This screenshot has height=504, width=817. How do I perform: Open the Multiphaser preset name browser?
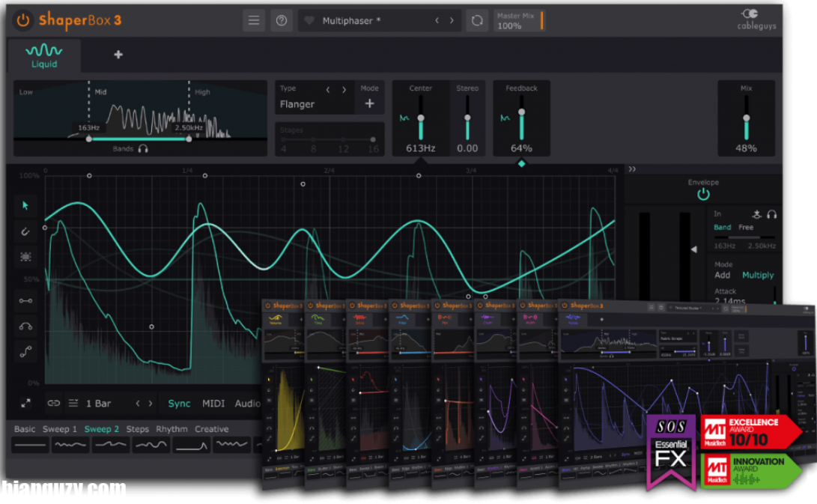pos(351,21)
